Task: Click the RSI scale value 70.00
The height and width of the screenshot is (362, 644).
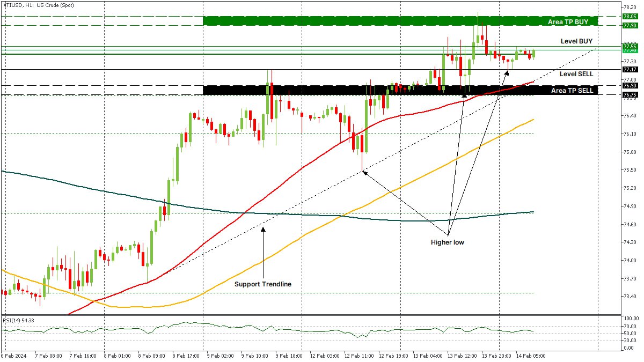Action: click(x=630, y=326)
